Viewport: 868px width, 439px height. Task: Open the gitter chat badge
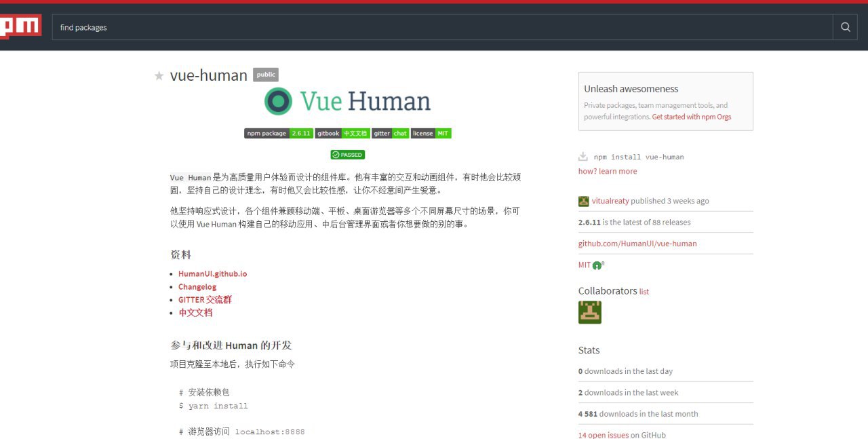[391, 133]
